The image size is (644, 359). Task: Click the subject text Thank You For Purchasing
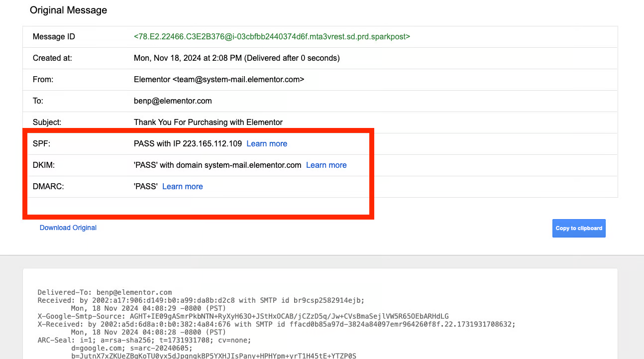(208, 122)
